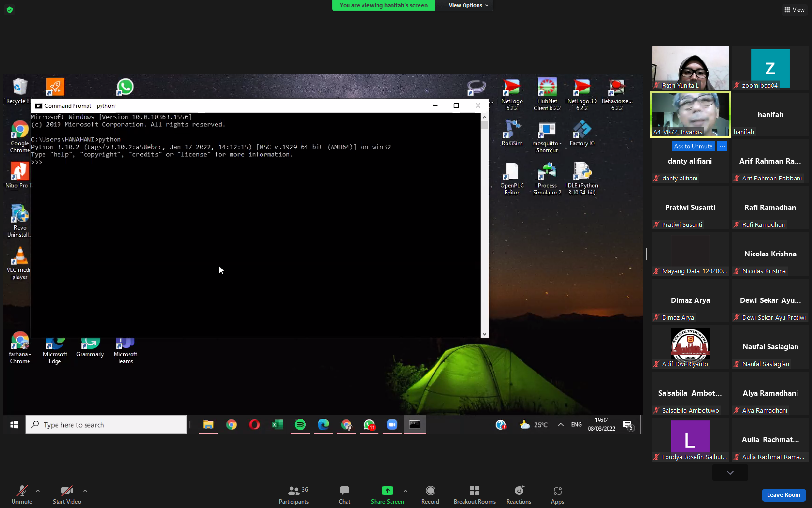Open Breakout Rooms
This screenshot has height=508, width=812.
475,495
